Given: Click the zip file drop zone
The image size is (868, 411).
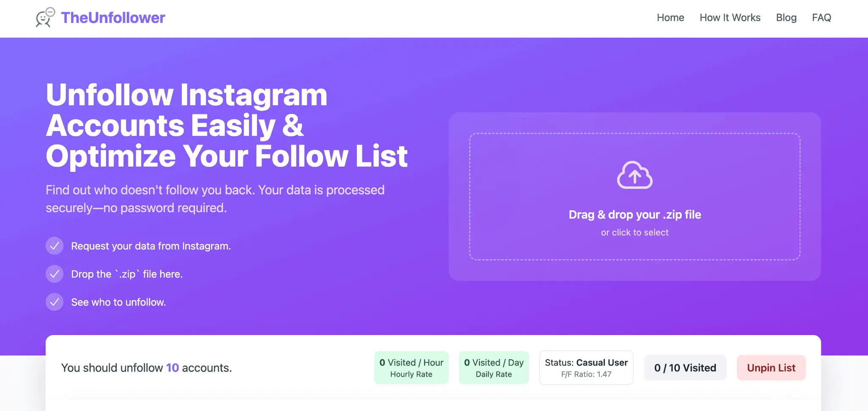Looking at the screenshot, I should click(634, 196).
